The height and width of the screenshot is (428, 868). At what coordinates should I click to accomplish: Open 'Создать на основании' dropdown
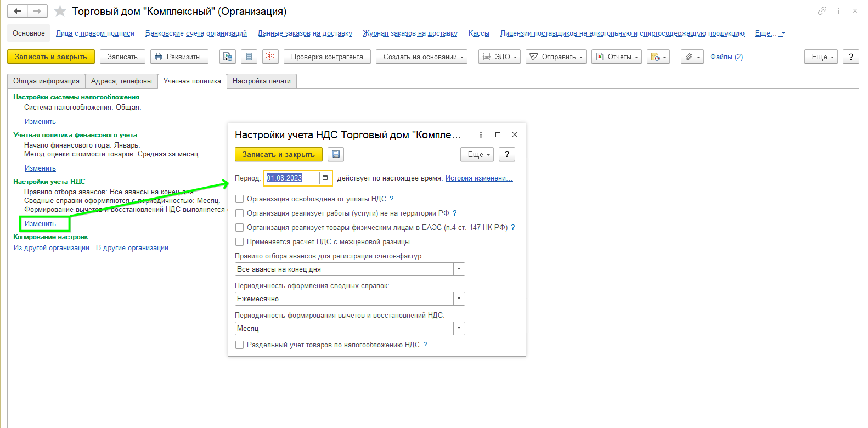[421, 57]
